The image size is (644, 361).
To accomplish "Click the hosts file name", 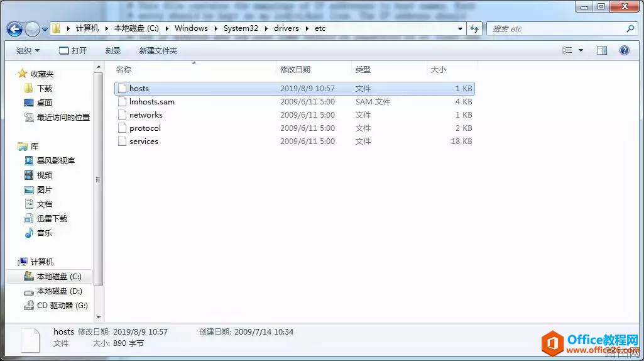I will pyautogui.click(x=139, y=89).
